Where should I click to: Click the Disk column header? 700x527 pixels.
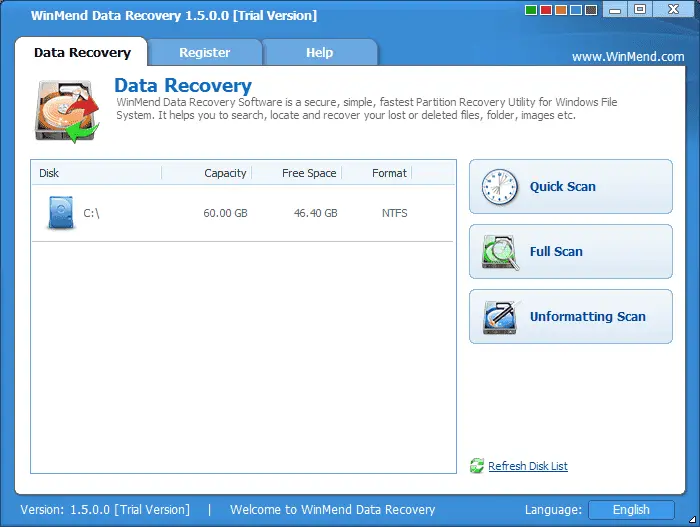click(x=96, y=173)
